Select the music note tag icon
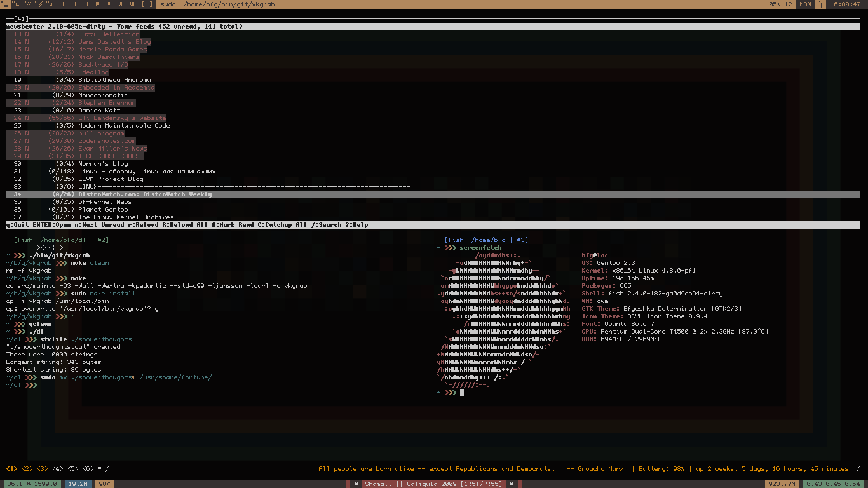 click(x=51, y=4)
